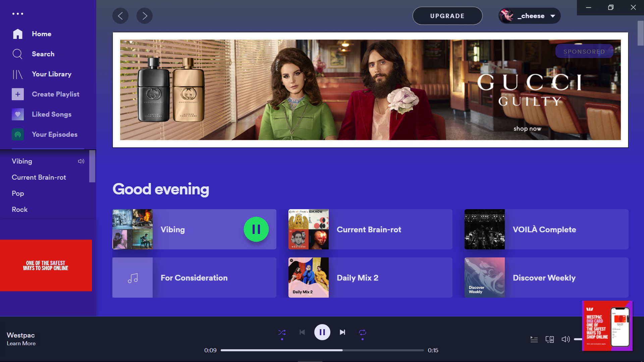Image resolution: width=644 pixels, height=362 pixels.
Task: Pause playback with the center player button
Action: click(x=322, y=332)
